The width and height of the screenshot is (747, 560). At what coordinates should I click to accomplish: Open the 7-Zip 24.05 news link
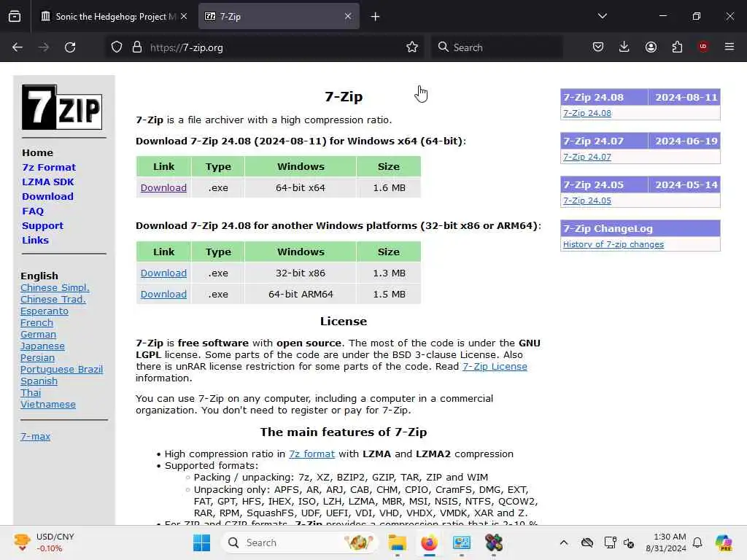pos(587,201)
